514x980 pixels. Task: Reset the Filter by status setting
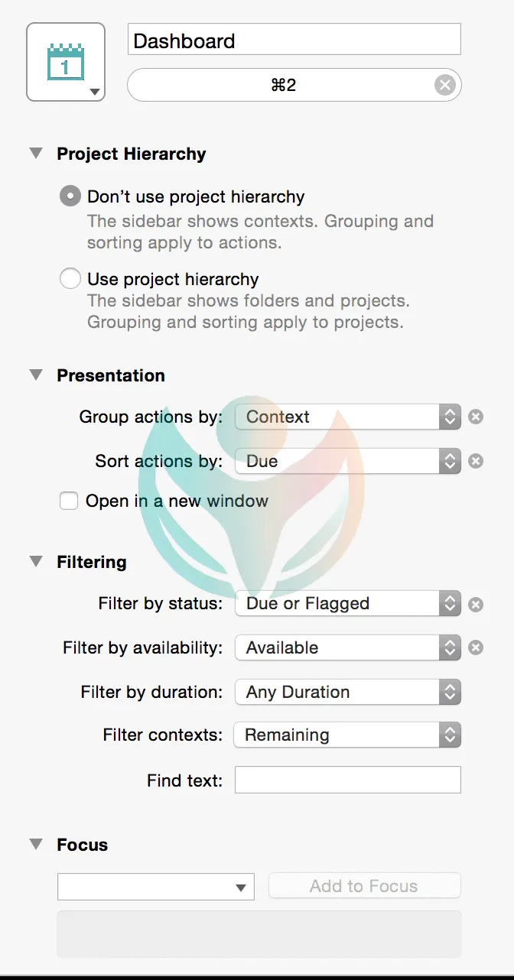[x=476, y=604]
